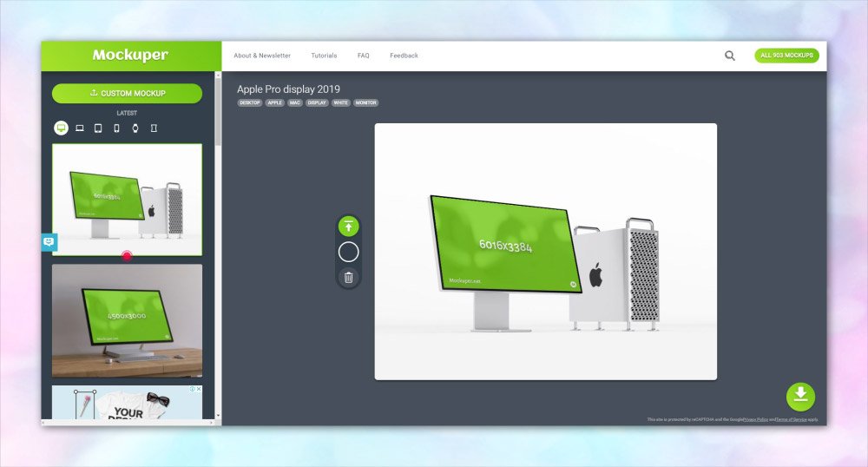The image size is (868, 467).
Task: Open the Tutorials menu item
Action: coord(324,56)
